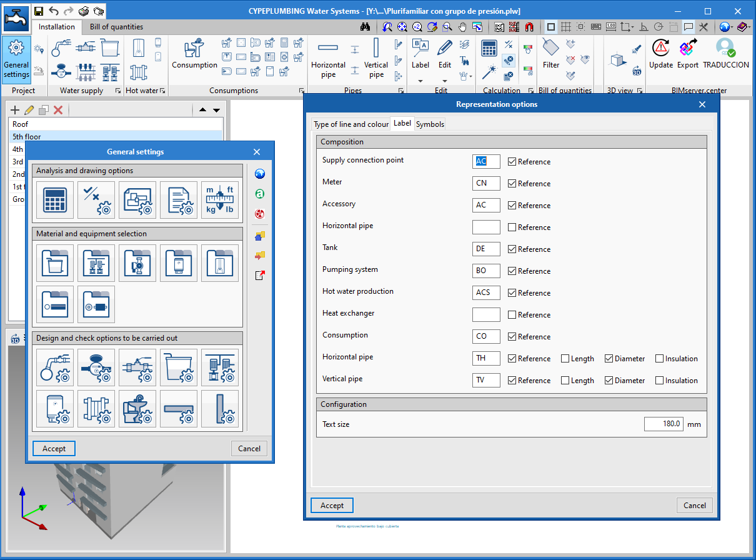The image size is (756, 560).
Task: Click Accept in Representation options
Action: (x=332, y=505)
